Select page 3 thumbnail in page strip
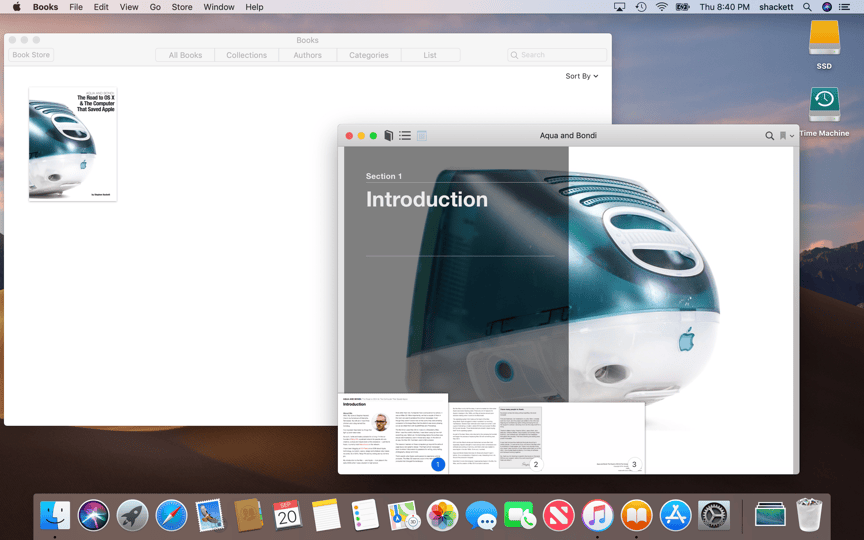The image size is (864, 540). click(596, 438)
